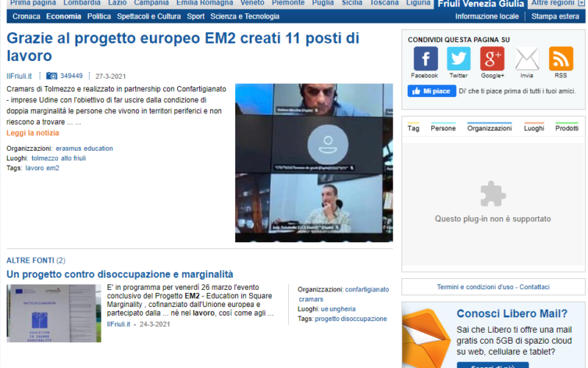Click the lavoro tag link
The height and width of the screenshot is (368, 588).
click(x=35, y=168)
